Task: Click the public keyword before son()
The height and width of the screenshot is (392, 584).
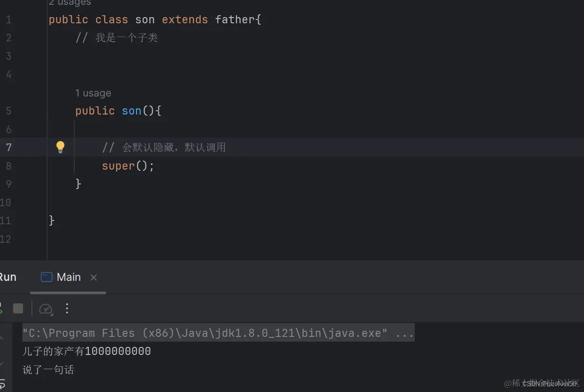Action: point(95,111)
